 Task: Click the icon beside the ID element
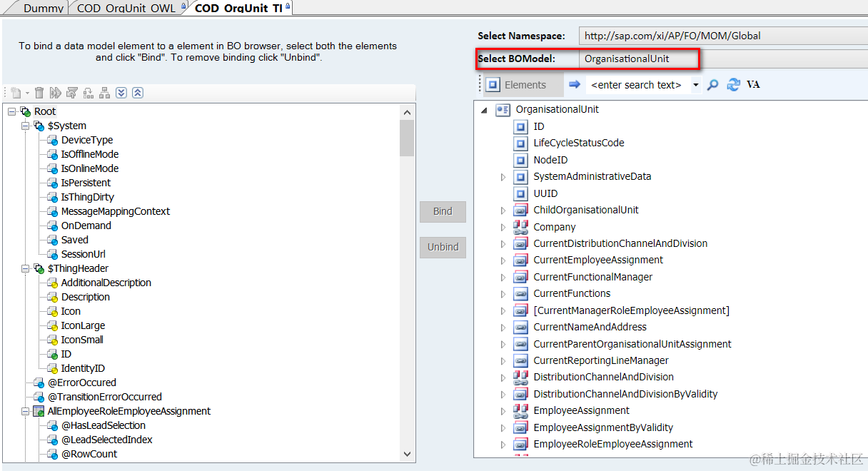coord(521,126)
